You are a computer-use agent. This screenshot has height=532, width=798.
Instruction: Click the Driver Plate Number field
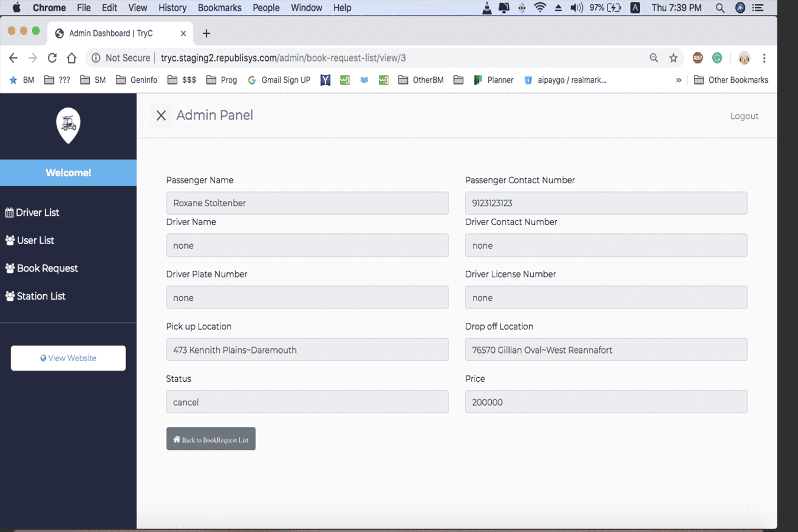click(x=307, y=297)
